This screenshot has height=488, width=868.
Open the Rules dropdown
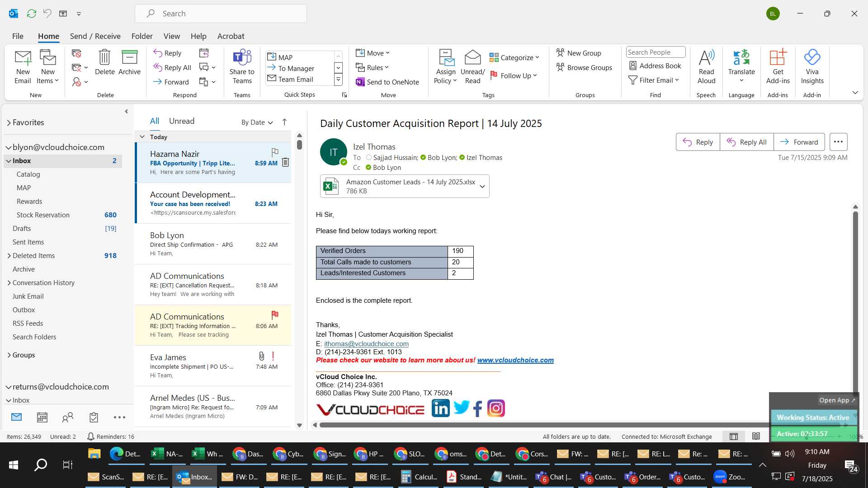(x=372, y=67)
